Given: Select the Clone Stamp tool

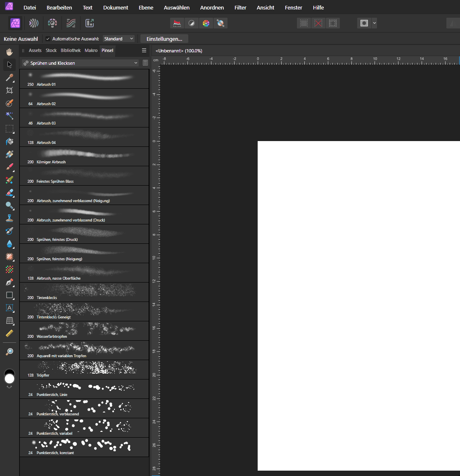Looking at the screenshot, I should tap(9, 219).
